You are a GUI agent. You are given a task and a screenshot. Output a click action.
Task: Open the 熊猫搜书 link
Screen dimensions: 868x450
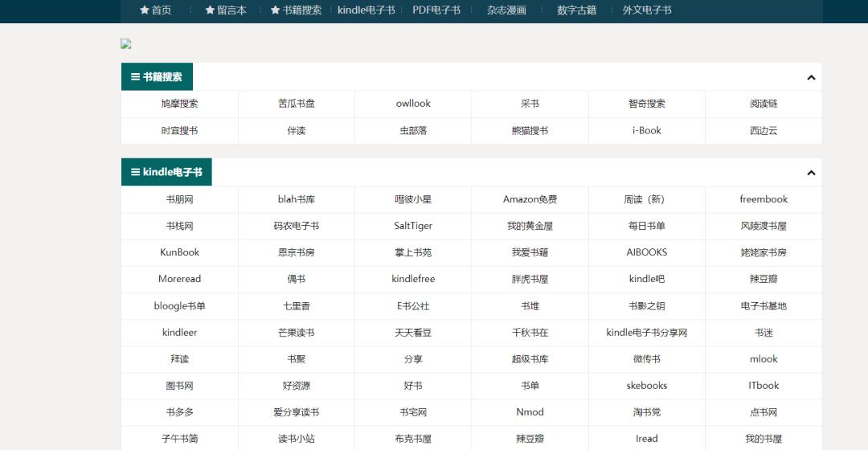[x=530, y=131]
